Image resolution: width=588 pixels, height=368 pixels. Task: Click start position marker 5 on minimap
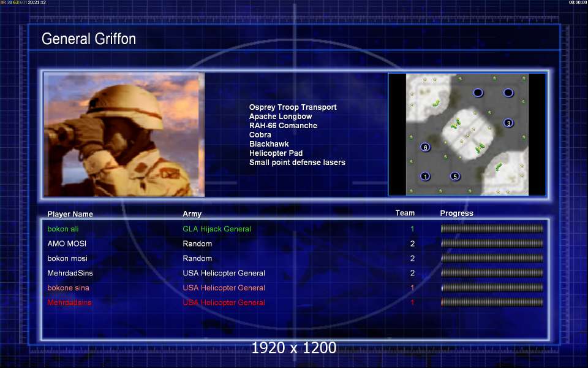[455, 176]
